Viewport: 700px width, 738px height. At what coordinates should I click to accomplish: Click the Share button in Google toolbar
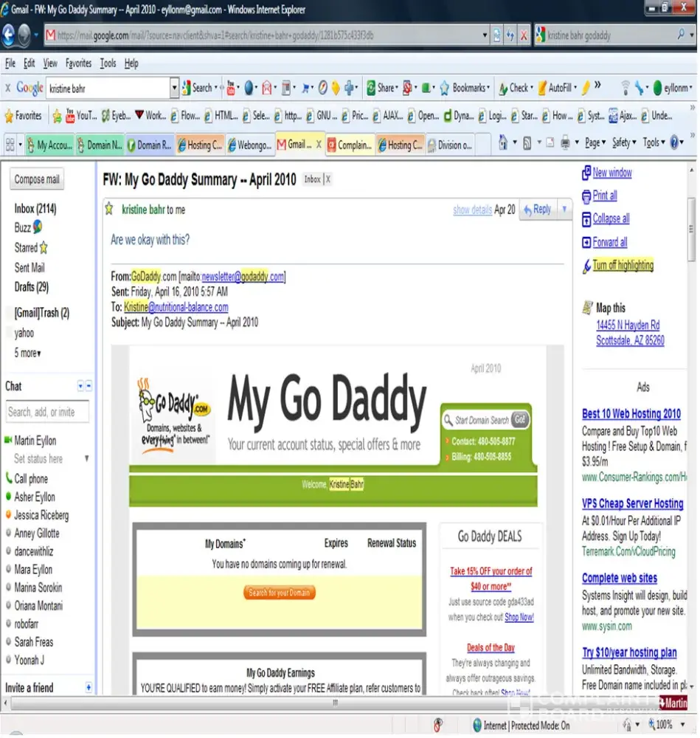(383, 88)
